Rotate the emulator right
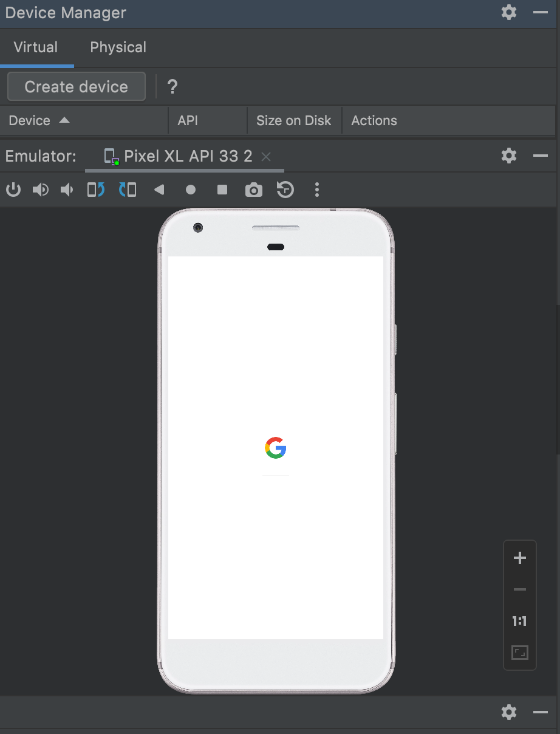 click(x=128, y=190)
